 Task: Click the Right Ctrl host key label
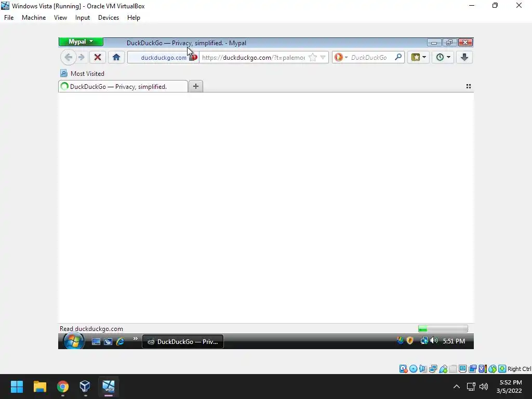click(x=519, y=369)
